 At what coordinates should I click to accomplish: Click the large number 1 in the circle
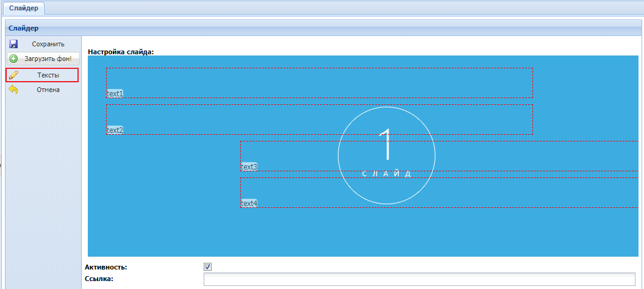385,145
